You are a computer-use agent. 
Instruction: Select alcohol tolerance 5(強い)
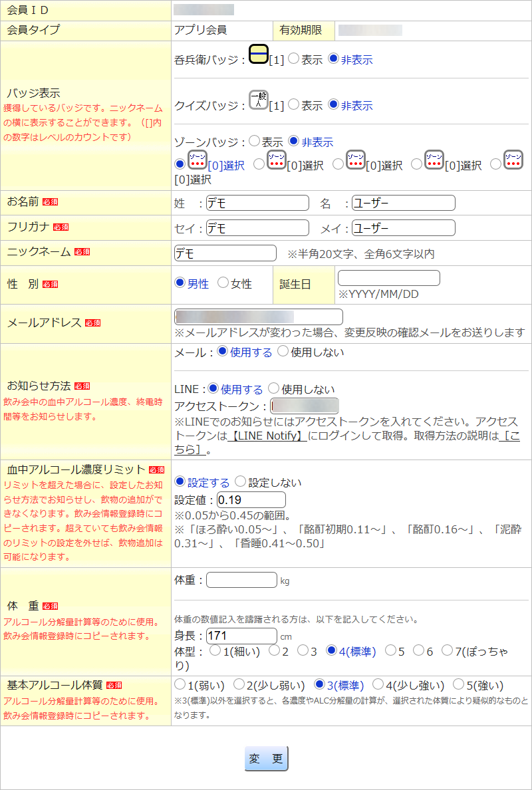(x=458, y=684)
